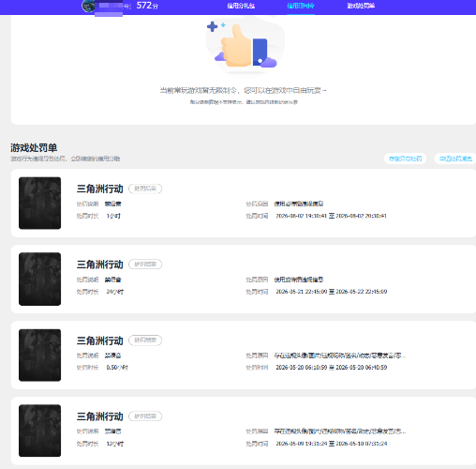Click the status badge in the 1小时 card

tap(145, 189)
